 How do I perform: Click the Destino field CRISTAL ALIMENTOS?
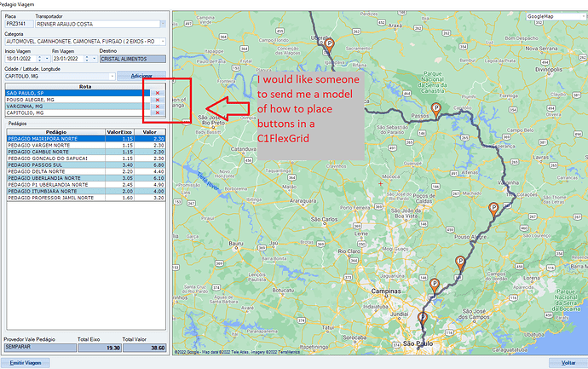tap(133, 59)
